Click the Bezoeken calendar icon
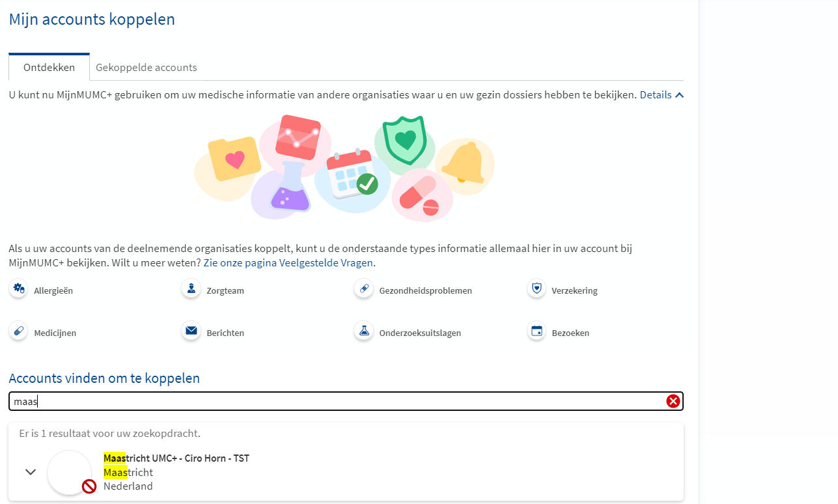838x504 pixels. point(537,331)
